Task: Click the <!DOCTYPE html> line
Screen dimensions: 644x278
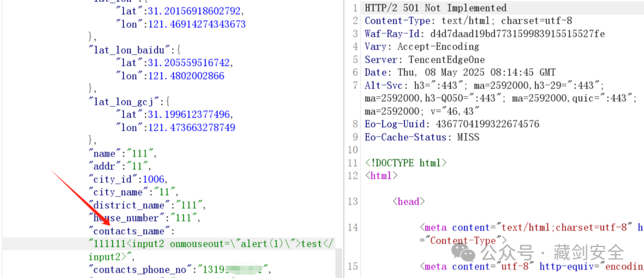Action: tap(405, 163)
